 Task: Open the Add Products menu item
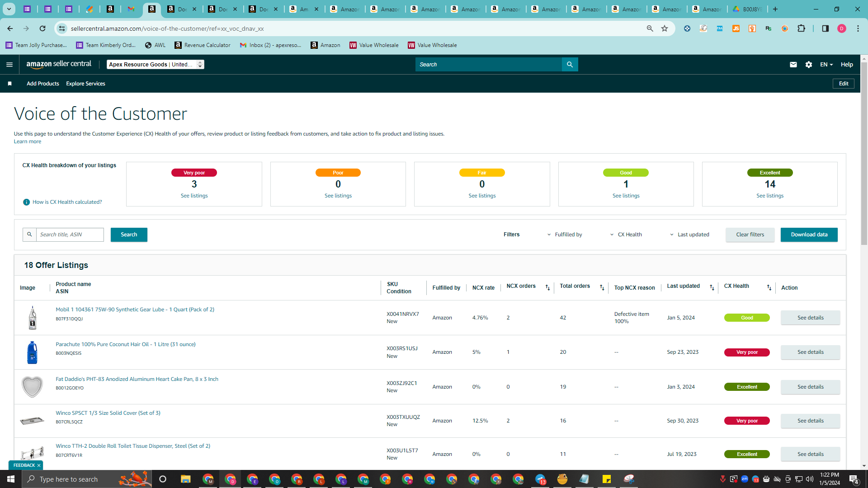[43, 84]
